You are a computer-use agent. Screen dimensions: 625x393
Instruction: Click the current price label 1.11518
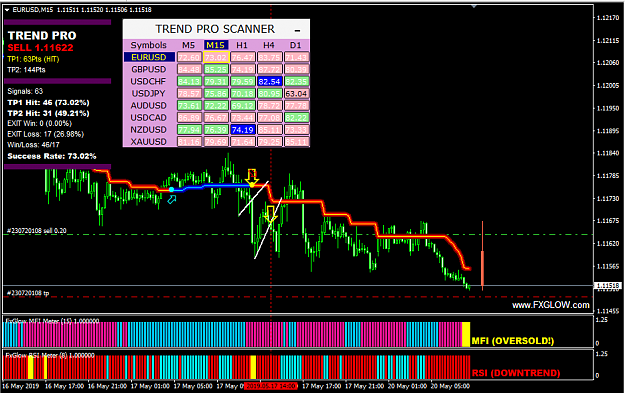click(x=607, y=285)
